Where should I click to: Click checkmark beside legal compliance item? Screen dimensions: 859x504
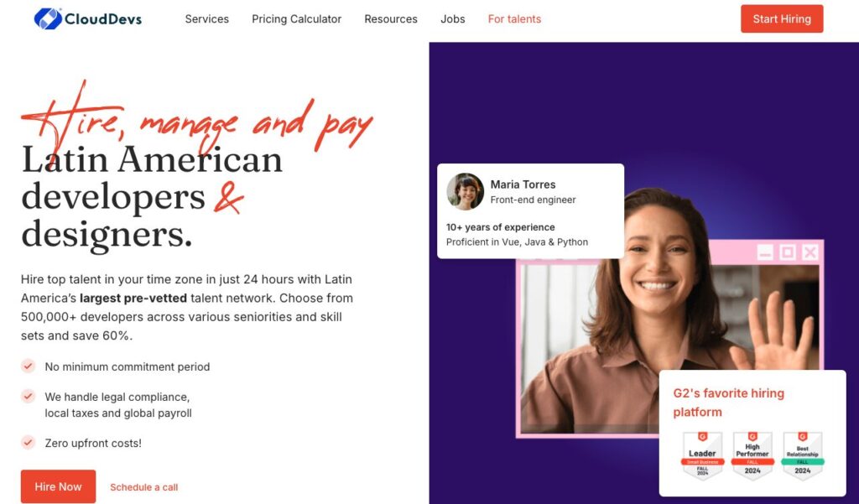coord(28,396)
